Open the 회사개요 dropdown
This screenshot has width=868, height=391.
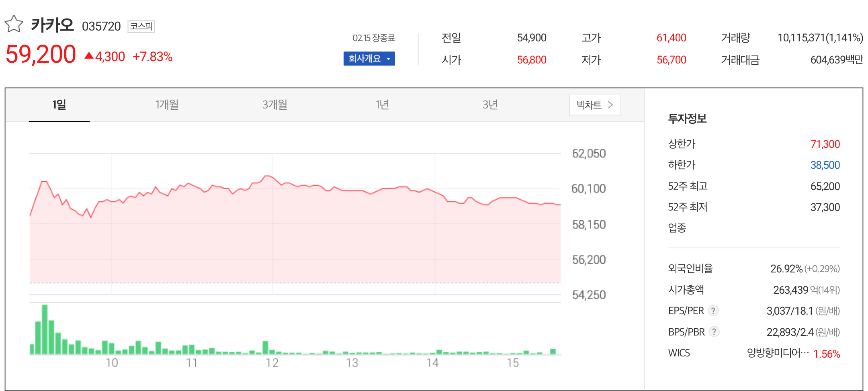click(369, 59)
